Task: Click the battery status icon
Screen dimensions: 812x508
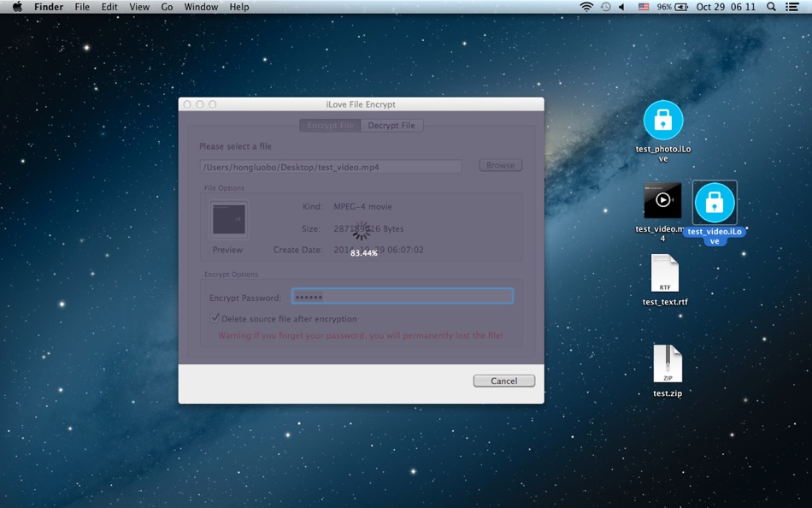Action: pos(681,7)
